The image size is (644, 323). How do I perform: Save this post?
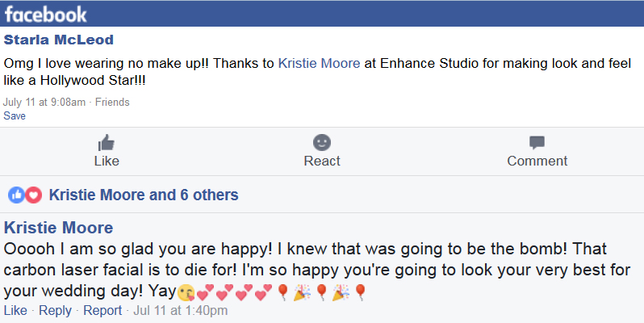[x=15, y=116]
